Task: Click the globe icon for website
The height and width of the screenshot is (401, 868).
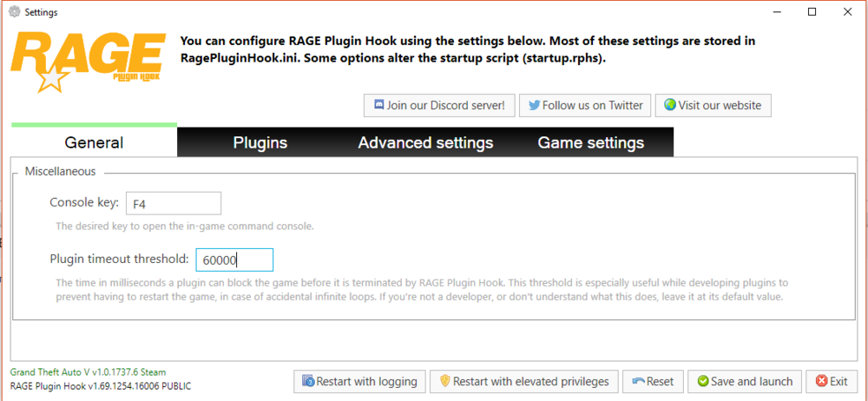Action: coord(669,105)
